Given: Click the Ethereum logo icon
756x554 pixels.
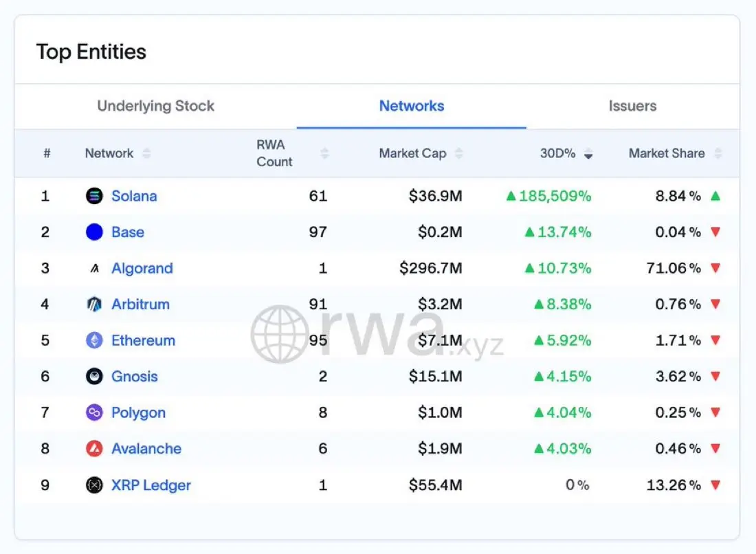Looking at the screenshot, I should click(94, 340).
